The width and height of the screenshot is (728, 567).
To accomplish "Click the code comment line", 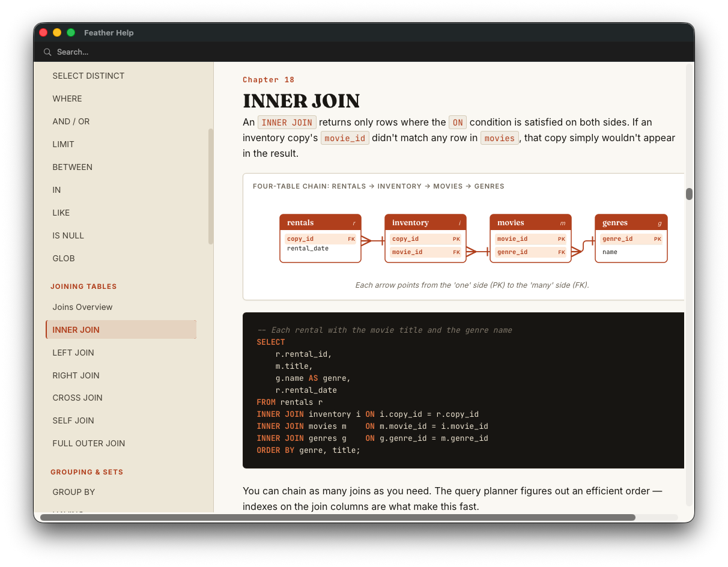I will click(384, 330).
